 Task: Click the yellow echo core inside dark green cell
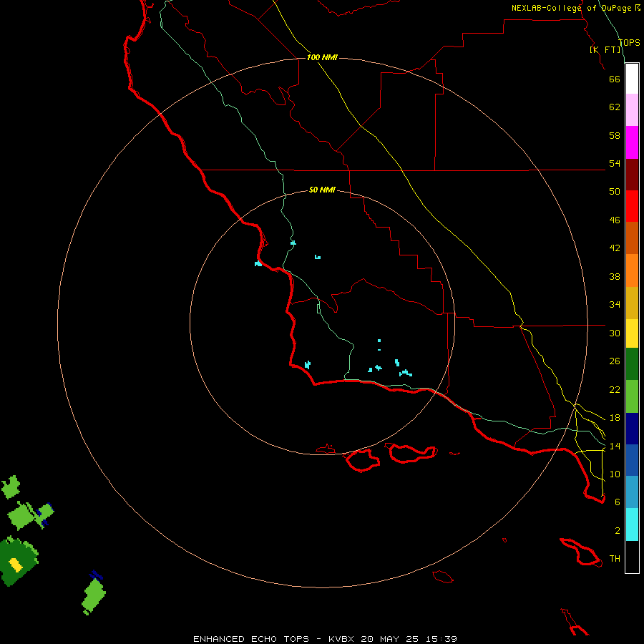pos(16,565)
